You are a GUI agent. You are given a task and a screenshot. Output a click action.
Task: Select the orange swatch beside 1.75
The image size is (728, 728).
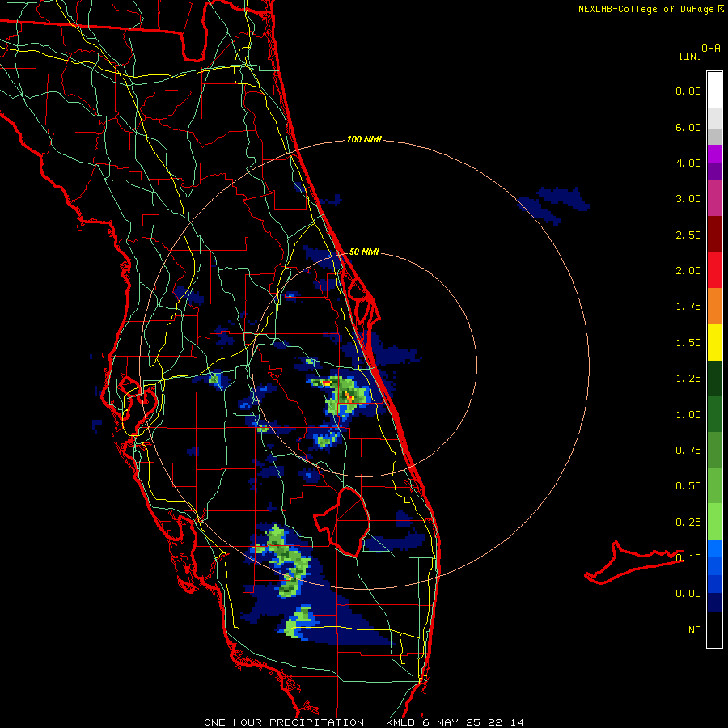[714, 306]
